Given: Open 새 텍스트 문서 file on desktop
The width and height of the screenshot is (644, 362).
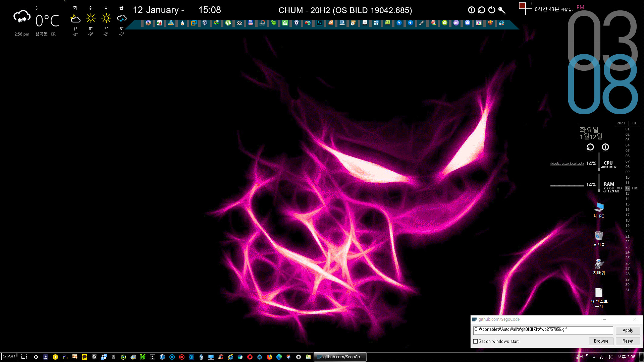Looking at the screenshot, I should pos(599,298).
